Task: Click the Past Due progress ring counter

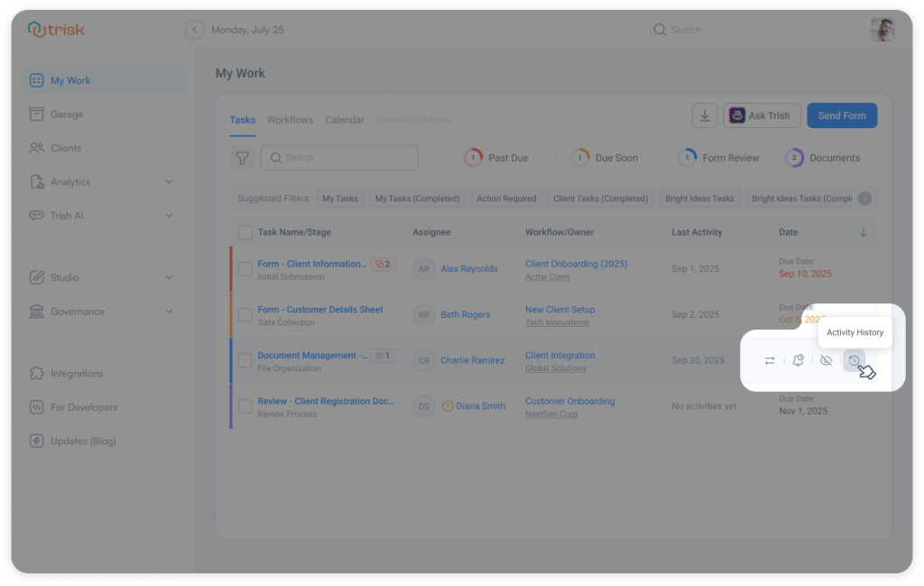Action: pos(472,156)
